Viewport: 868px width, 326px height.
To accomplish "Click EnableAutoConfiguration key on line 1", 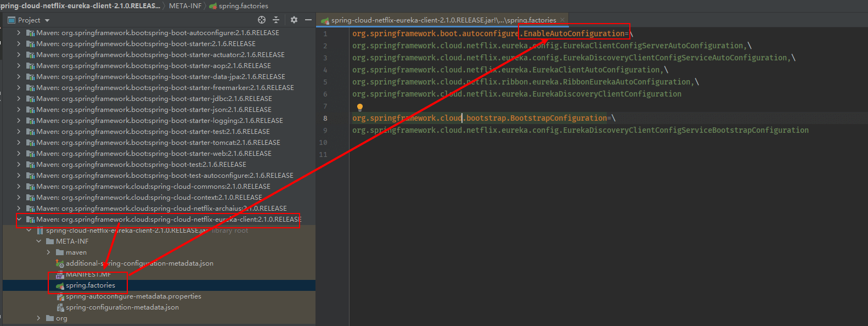I will [x=574, y=33].
